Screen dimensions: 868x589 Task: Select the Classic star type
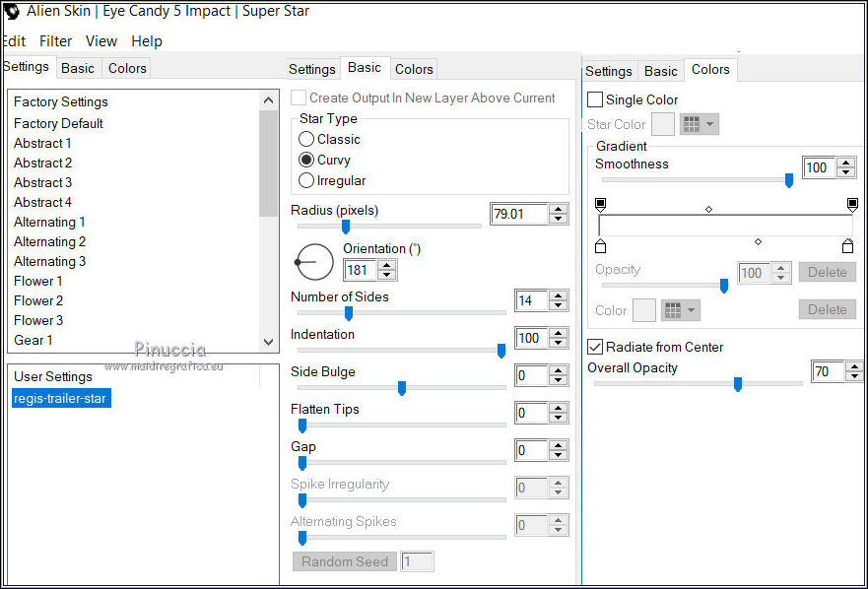(306, 140)
